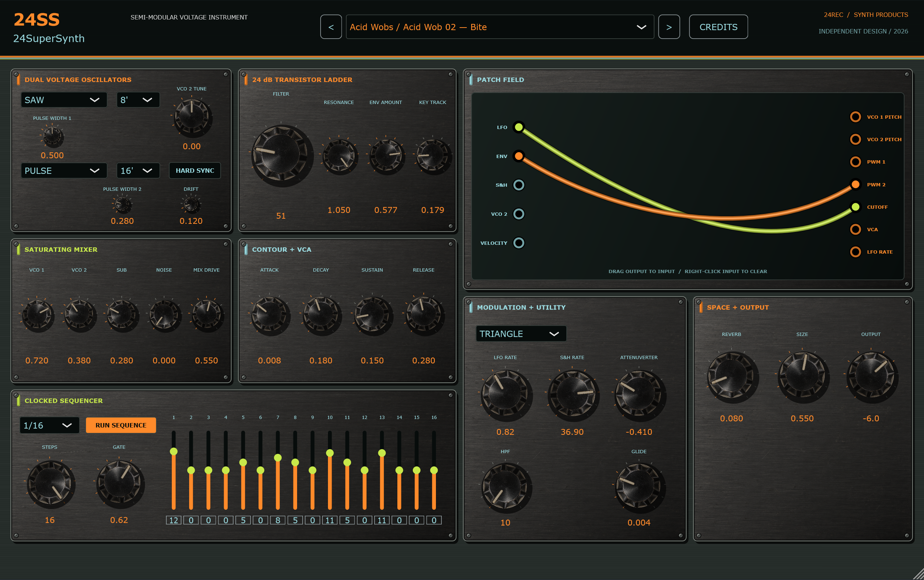924x580 pixels.
Task: Click the VELOCITY output jack
Action: point(519,243)
